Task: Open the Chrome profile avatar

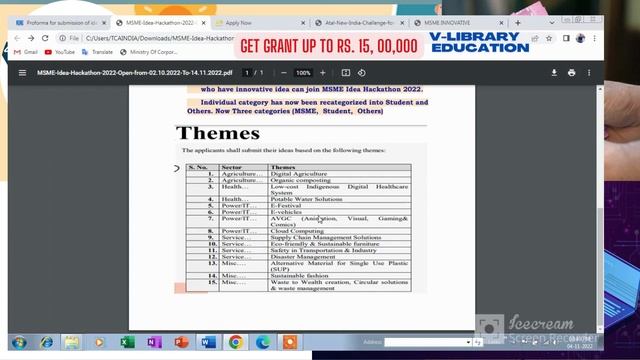Action: pos(580,38)
